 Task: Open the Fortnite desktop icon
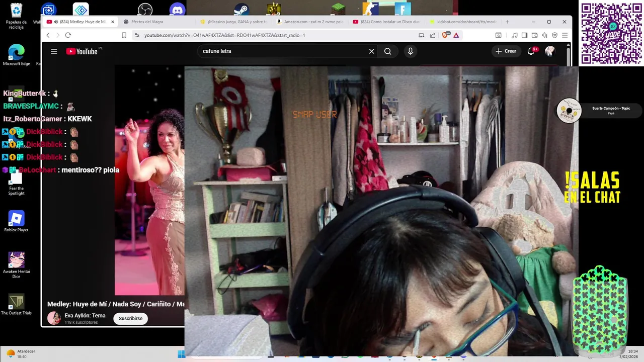(x=403, y=9)
